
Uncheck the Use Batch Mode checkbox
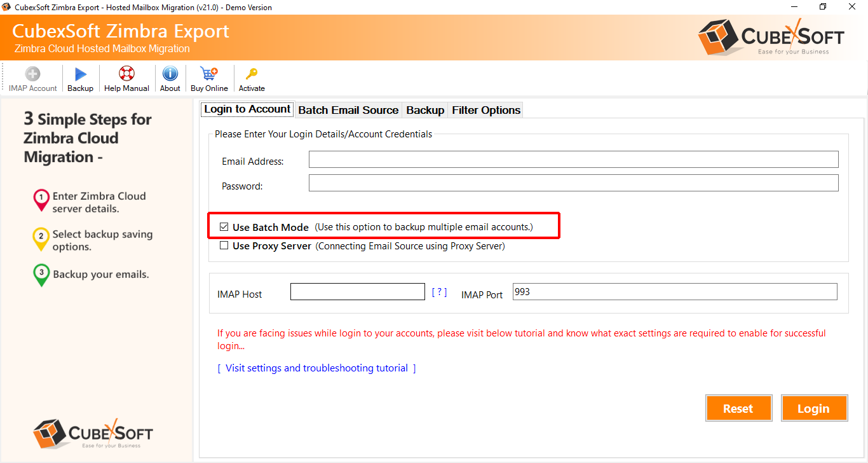[x=224, y=227]
